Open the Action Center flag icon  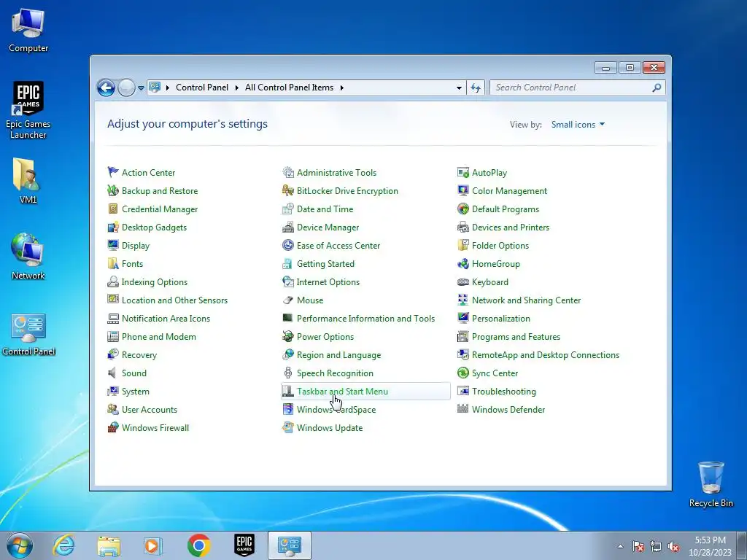coord(113,172)
